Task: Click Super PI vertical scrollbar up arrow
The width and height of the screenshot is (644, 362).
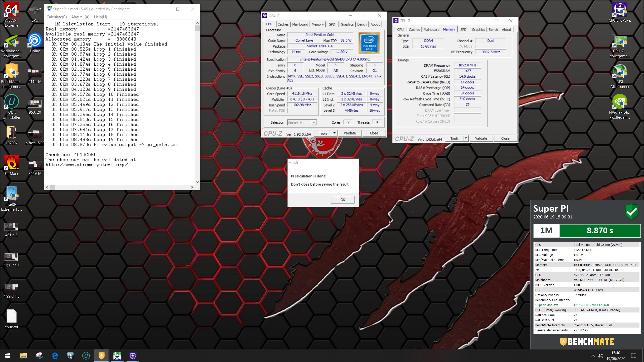Action: (x=197, y=23)
